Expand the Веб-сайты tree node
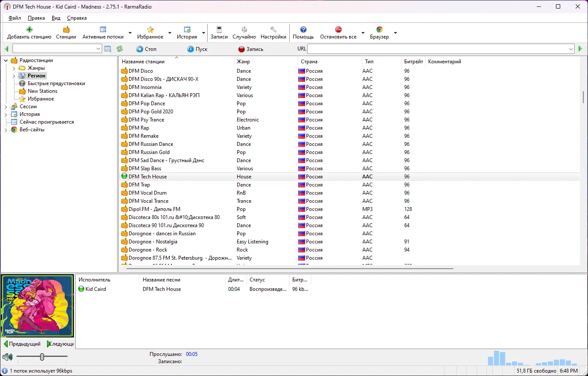 (6, 130)
